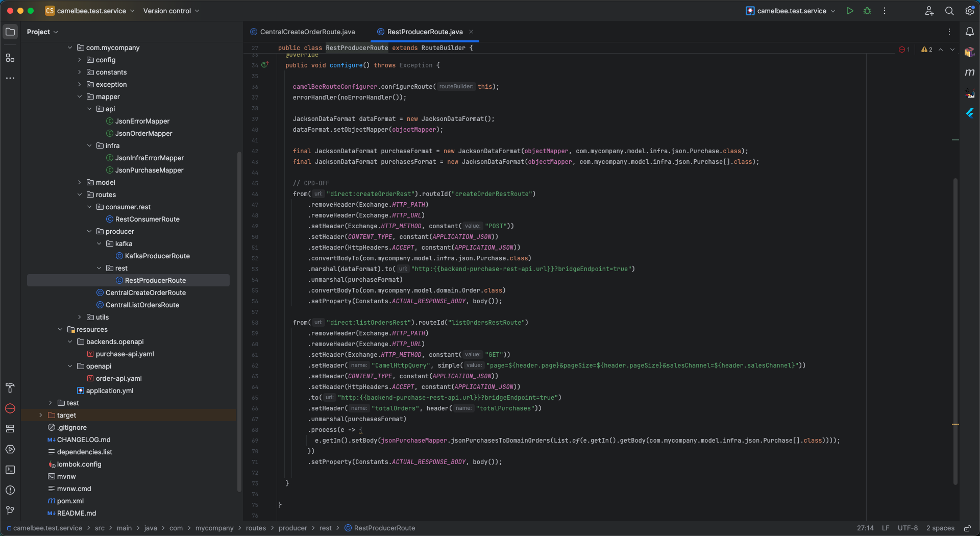This screenshot has height=536, width=980.
Task: Open the Terminal tool window
Action: (x=10, y=470)
